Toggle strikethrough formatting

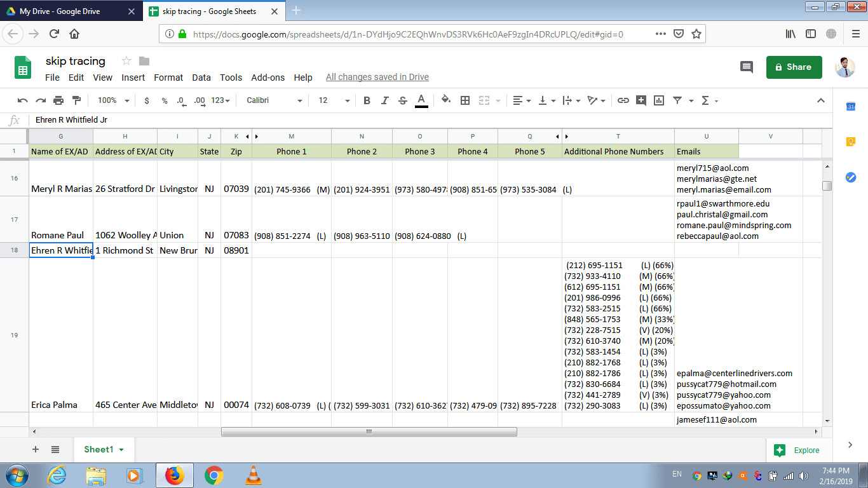click(402, 100)
